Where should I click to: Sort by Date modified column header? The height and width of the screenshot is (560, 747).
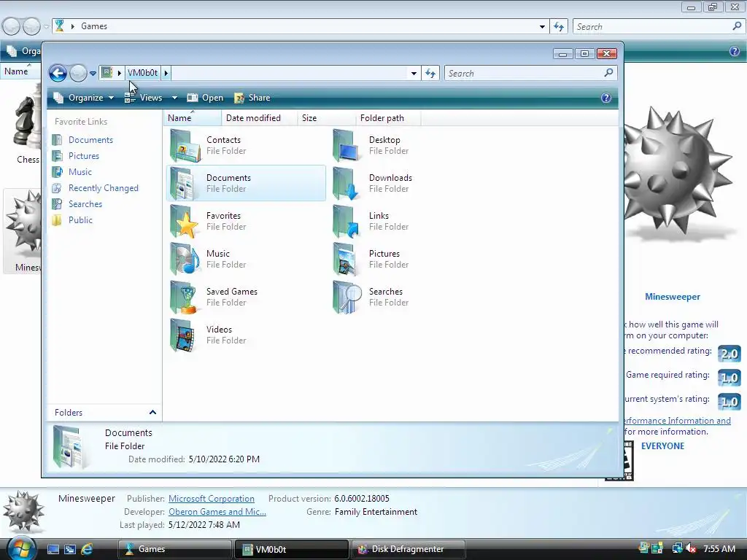260,118
